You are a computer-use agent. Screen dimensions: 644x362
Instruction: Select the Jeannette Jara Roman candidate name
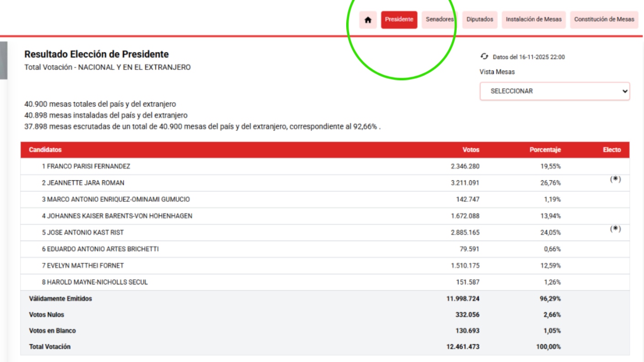pyautogui.click(x=83, y=183)
